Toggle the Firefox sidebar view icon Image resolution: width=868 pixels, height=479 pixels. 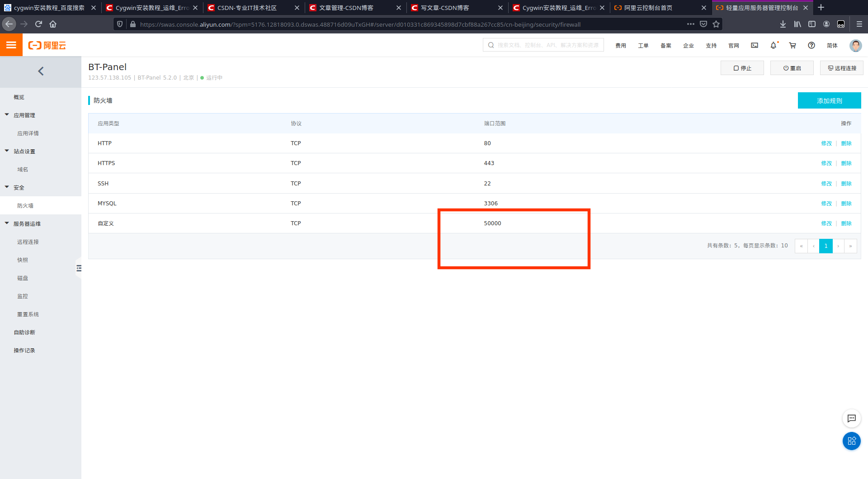[x=812, y=24]
